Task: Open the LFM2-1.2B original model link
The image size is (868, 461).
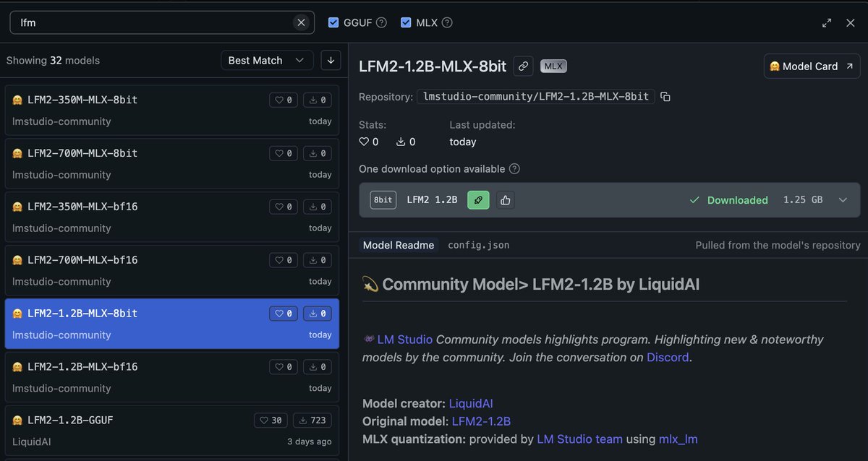Action: pyautogui.click(x=482, y=421)
